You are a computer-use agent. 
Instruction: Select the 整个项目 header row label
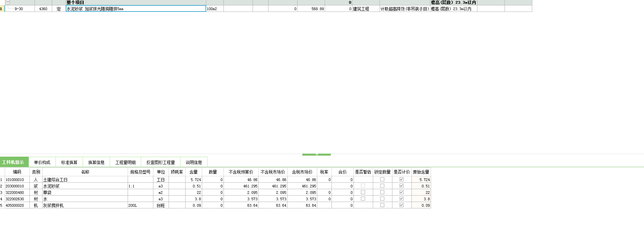pyautogui.click(x=75, y=2)
